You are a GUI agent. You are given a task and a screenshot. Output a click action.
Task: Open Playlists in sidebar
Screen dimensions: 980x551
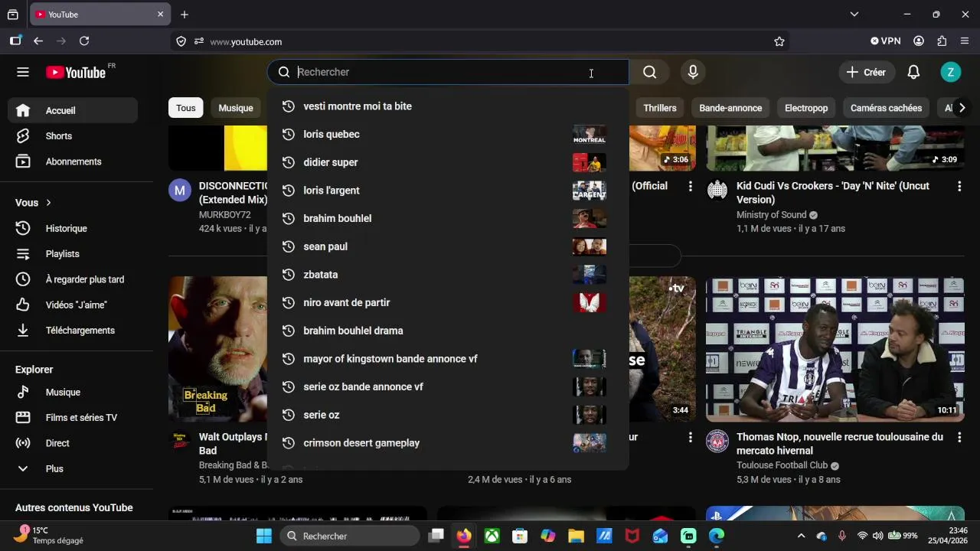[x=73, y=254]
